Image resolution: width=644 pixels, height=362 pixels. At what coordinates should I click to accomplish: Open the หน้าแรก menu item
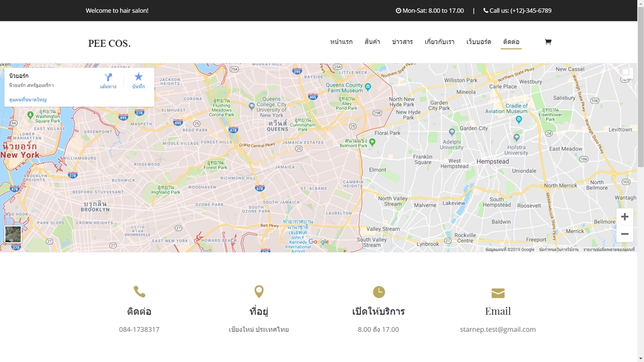pyautogui.click(x=341, y=42)
